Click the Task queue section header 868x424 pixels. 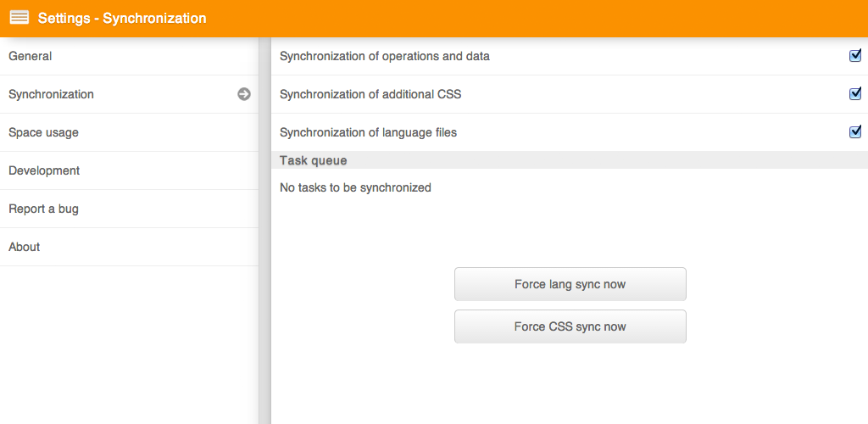(570, 160)
